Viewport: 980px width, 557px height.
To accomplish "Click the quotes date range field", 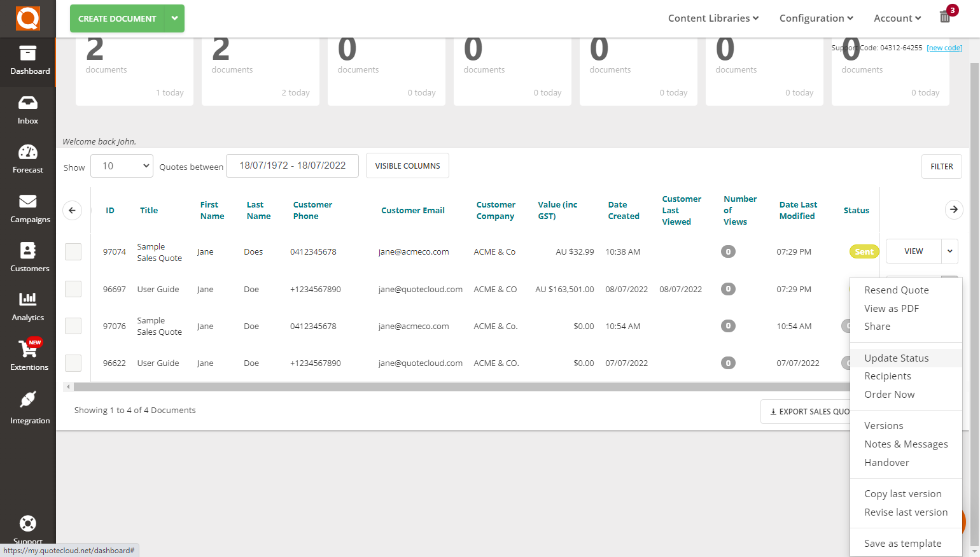I will (292, 166).
